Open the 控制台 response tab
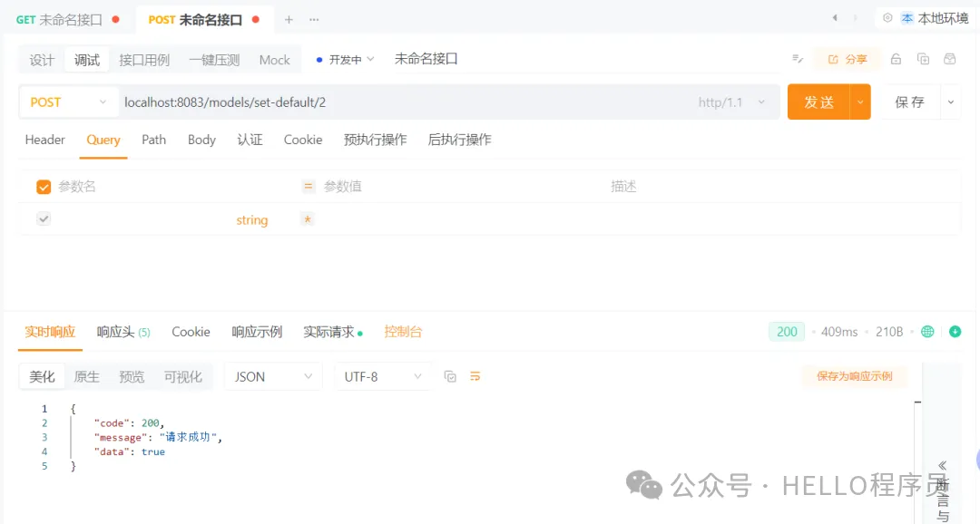The image size is (980, 524). point(403,332)
